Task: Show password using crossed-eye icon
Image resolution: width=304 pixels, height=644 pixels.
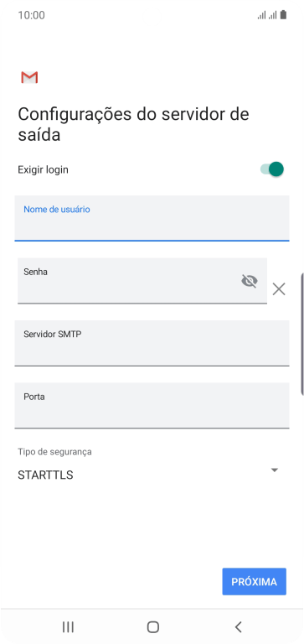Action: pos(250,282)
